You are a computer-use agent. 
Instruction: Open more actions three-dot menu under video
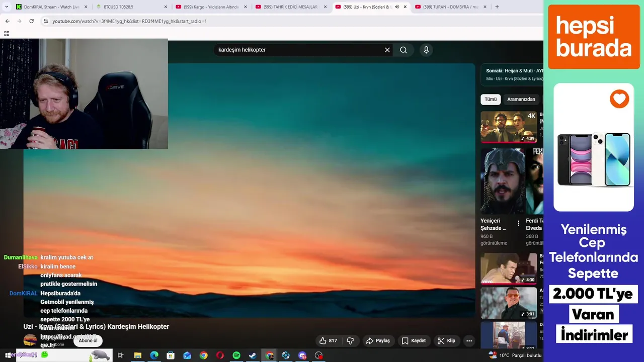tap(469, 341)
